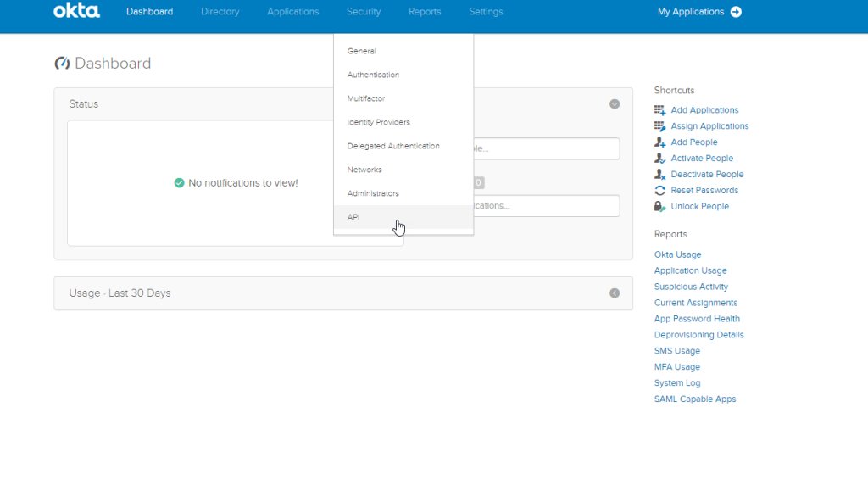Click the Add People person icon
This screenshot has height=485, width=868.
pos(659,142)
